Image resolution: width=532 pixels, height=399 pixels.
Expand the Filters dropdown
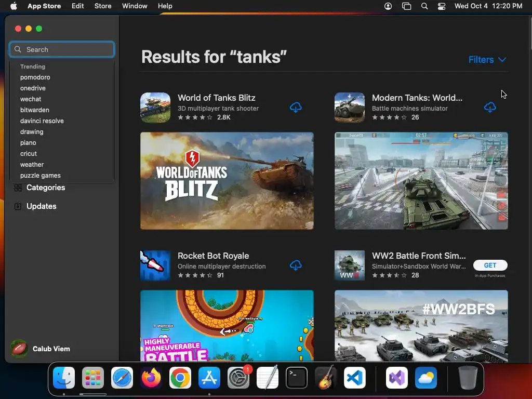click(x=487, y=60)
